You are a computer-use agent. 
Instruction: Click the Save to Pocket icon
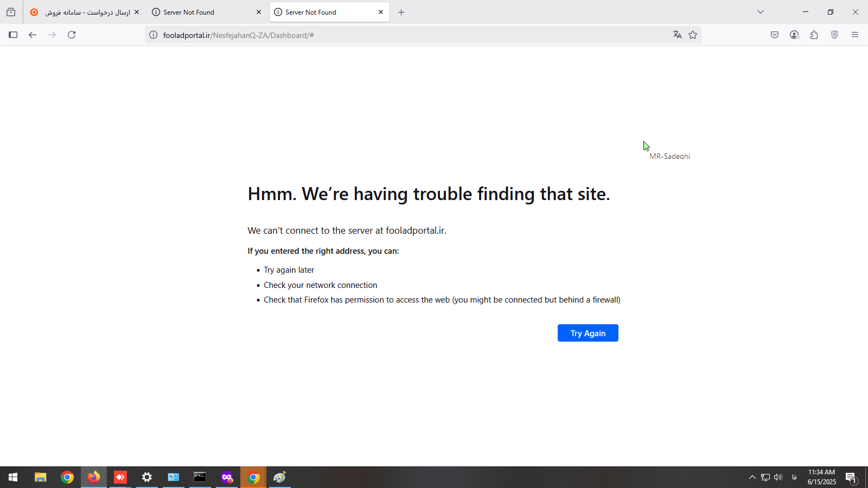775,35
